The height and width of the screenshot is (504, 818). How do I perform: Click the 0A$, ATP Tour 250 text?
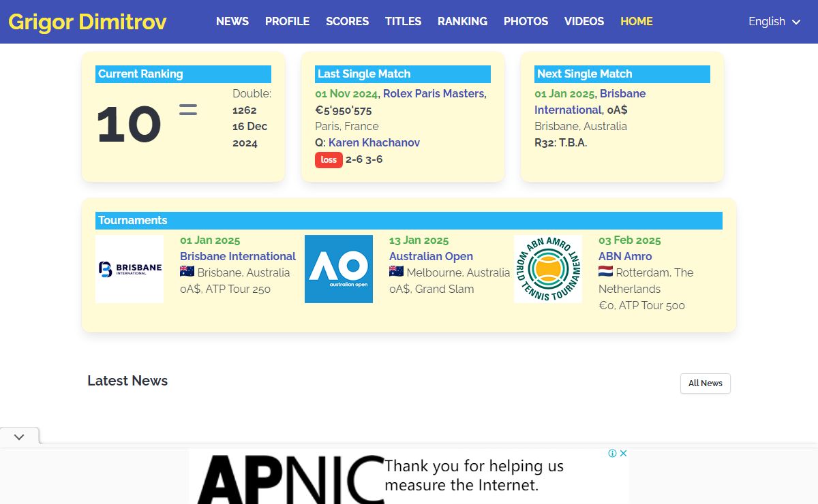click(x=225, y=289)
